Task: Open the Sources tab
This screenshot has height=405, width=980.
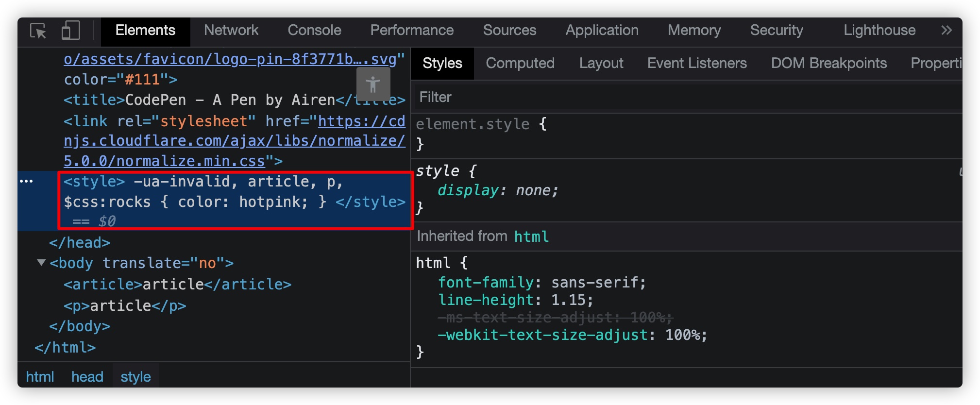Action: coord(509,31)
